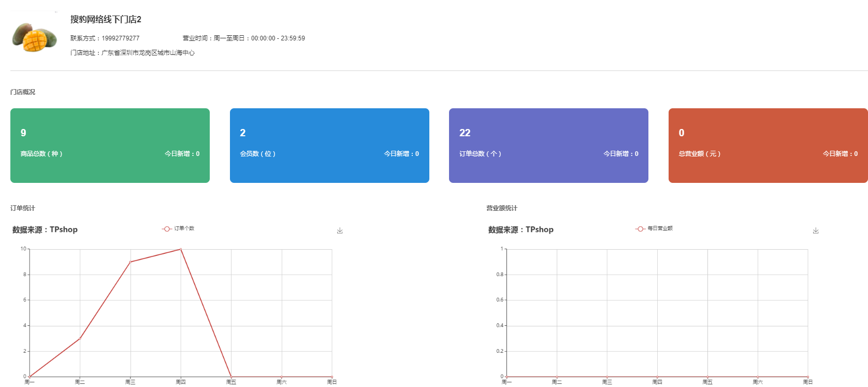This screenshot has width=868, height=387.
Task: Click the 周三 data point in order chart
Action: [131, 262]
